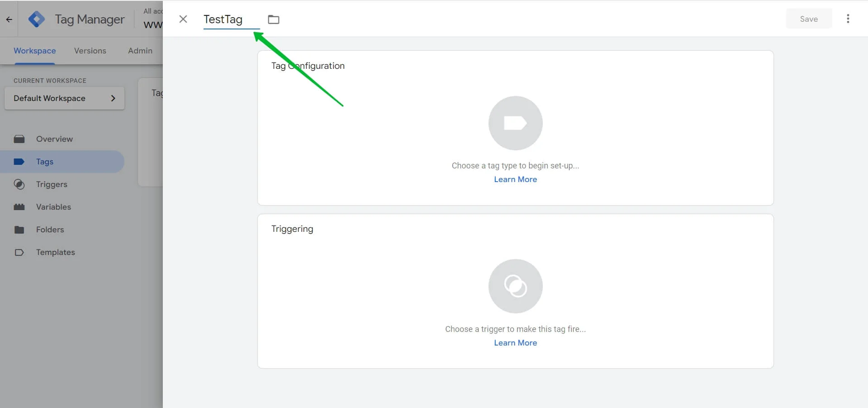This screenshot has height=408, width=868.
Task: Click the Folders folder icon
Action: 19,230
